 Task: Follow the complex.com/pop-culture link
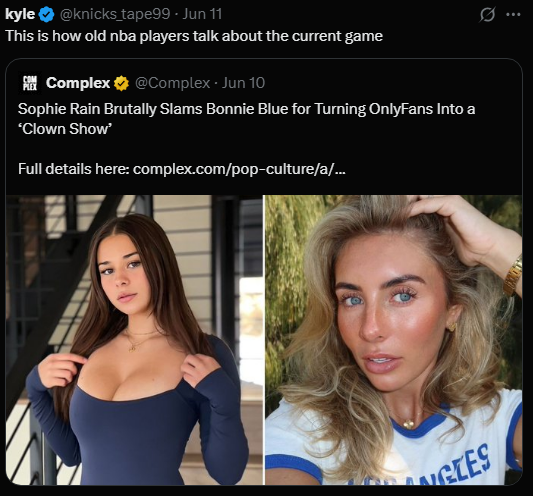[x=239, y=169]
